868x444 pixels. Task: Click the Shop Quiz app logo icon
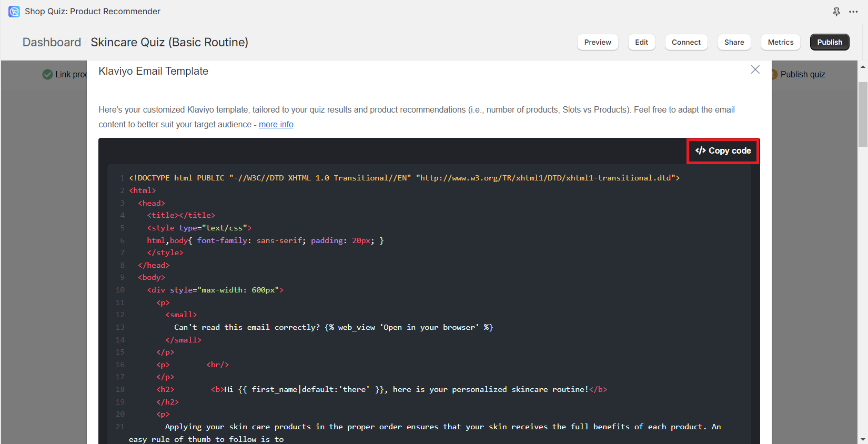(14, 12)
